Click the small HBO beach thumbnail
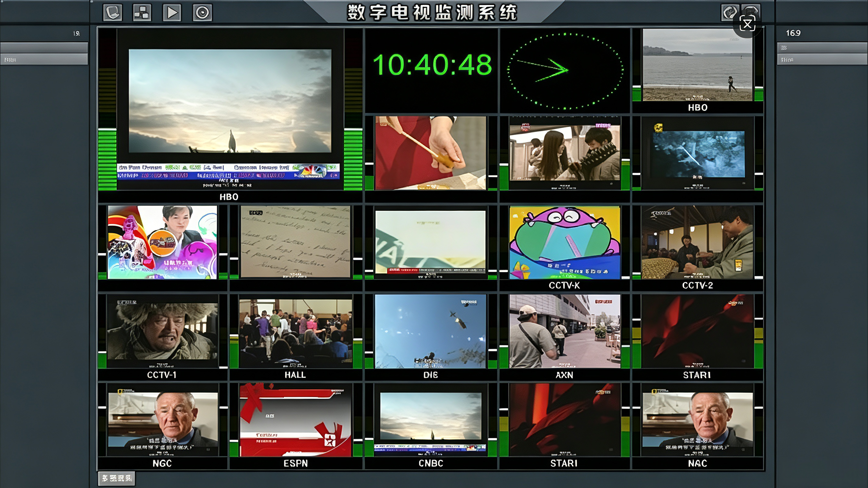The height and width of the screenshot is (488, 868). (x=698, y=70)
